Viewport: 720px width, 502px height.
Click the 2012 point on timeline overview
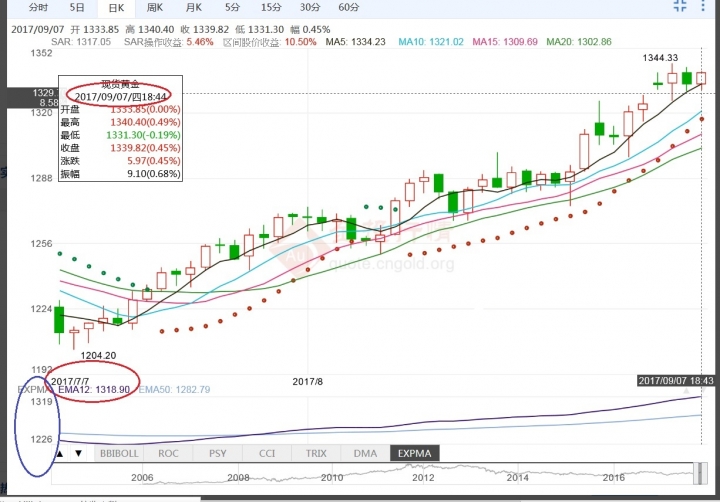click(x=423, y=478)
